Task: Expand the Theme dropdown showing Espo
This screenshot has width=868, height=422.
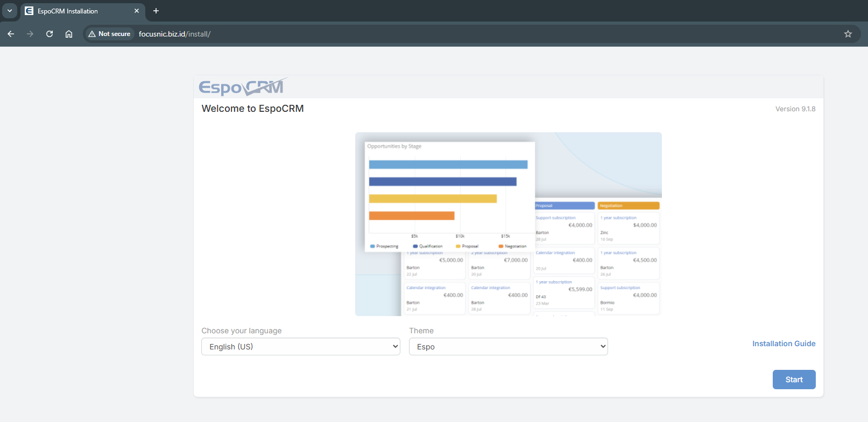Action: (x=508, y=347)
